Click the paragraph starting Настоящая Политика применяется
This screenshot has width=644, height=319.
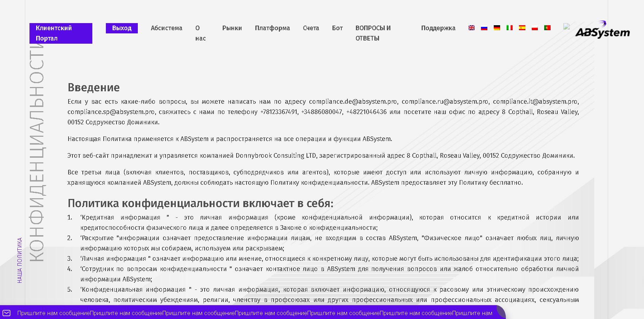click(230, 139)
